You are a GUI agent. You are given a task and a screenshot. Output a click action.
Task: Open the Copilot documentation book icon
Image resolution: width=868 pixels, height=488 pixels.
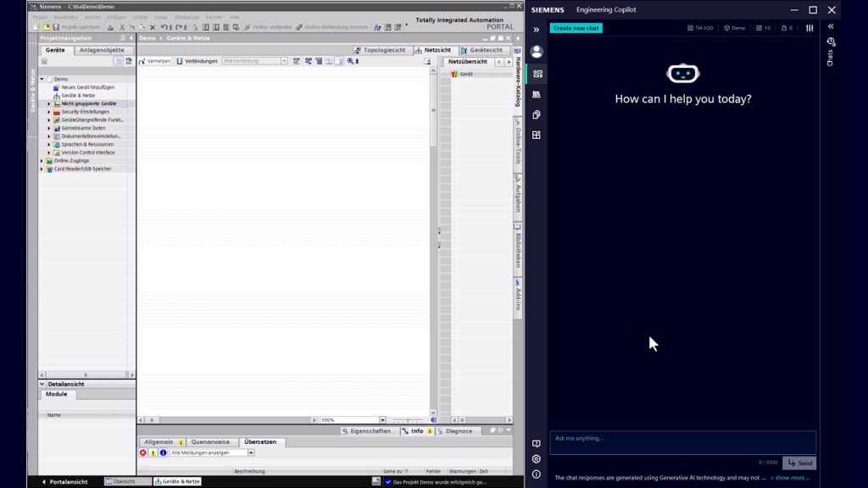click(536, 444)
